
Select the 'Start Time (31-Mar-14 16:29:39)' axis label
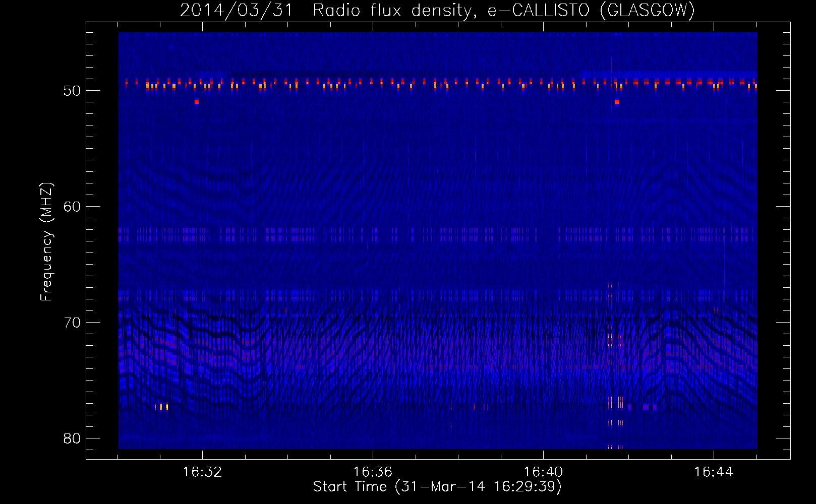437,487
